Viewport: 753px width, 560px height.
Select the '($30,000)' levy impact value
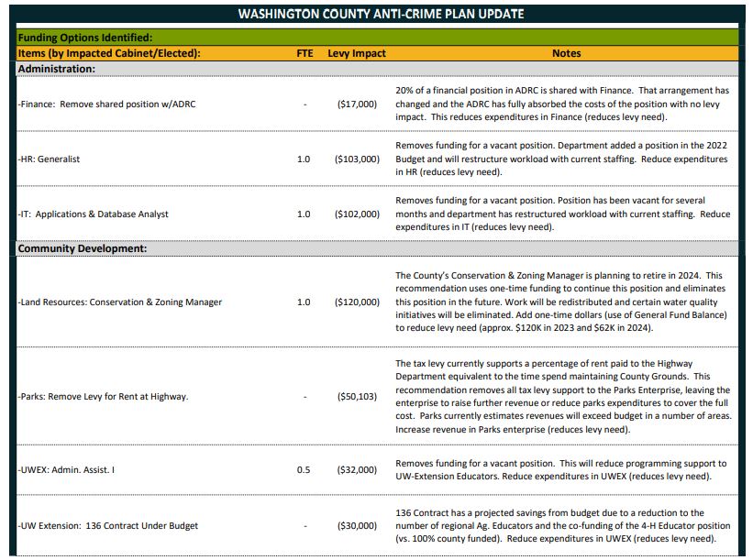pos(357,525)
